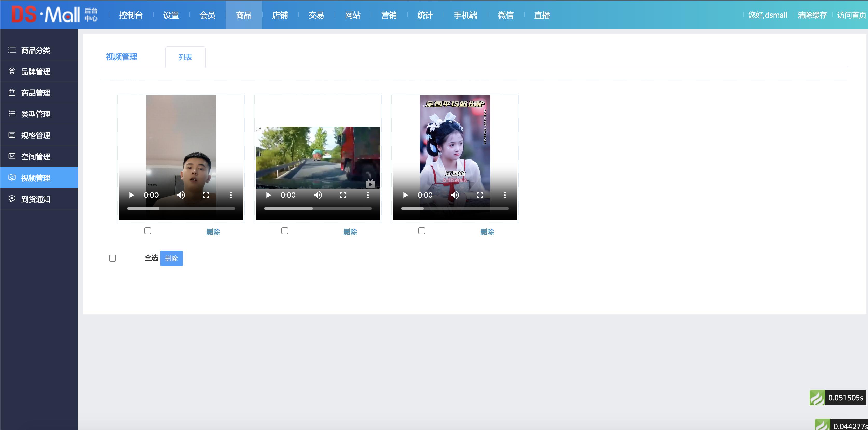Click the 品牌管理 sidebar icon
The image size is (868, 430).
click(x=12, y=71)
